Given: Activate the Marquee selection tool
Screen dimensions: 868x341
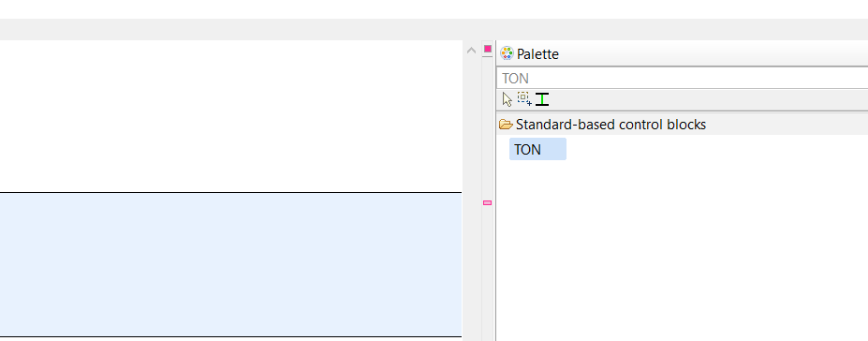Looking at the screenshot, I should pyautogui.click(x=524, y=98).
